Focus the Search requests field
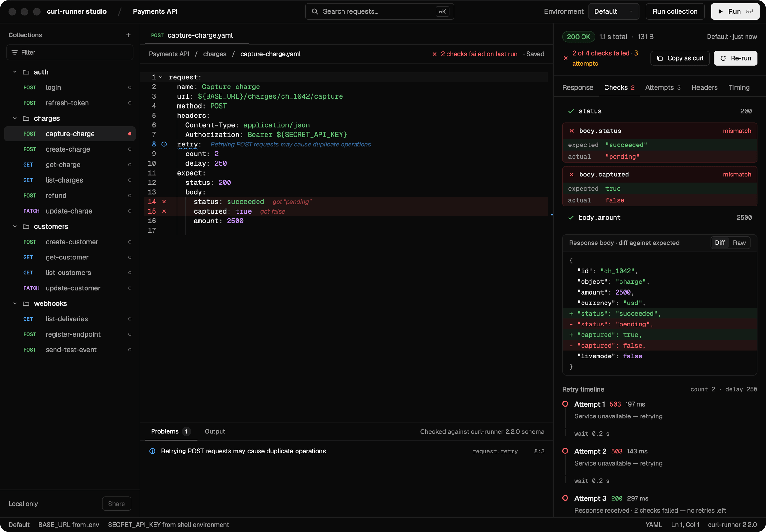 coord(379,11)
